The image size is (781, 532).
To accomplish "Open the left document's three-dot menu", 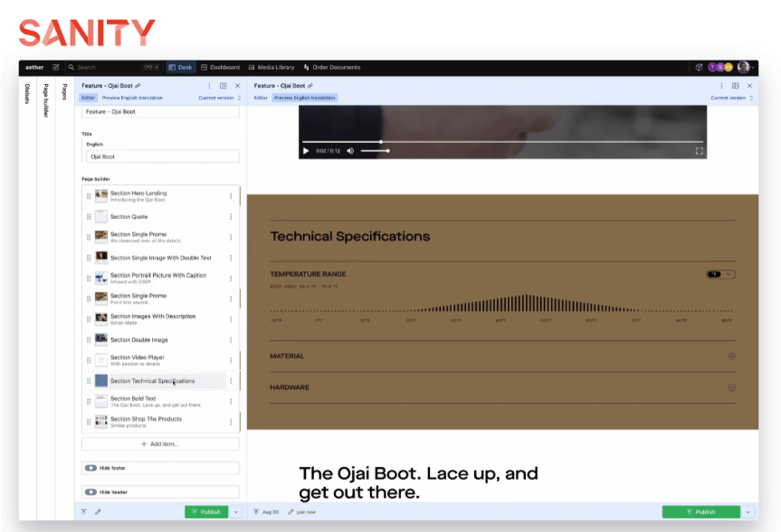I will 210,86.
